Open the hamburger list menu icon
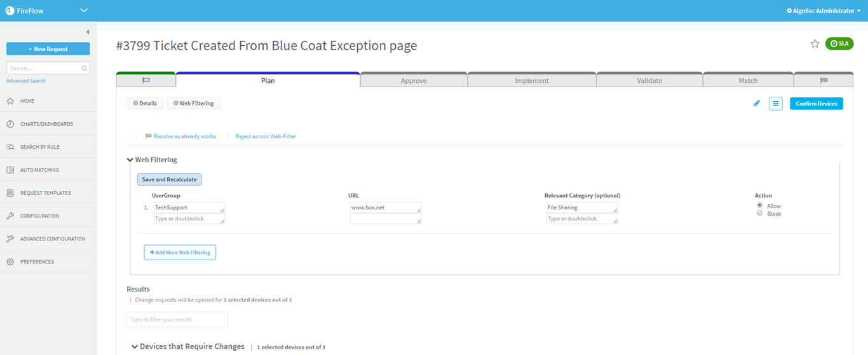This screenshot has height=355, width=868. tap(775, 104)
